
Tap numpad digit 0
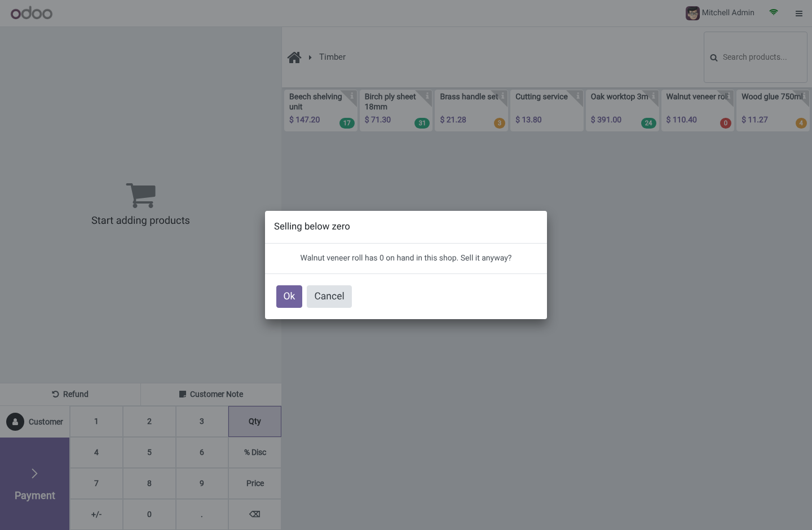point(149,514)
